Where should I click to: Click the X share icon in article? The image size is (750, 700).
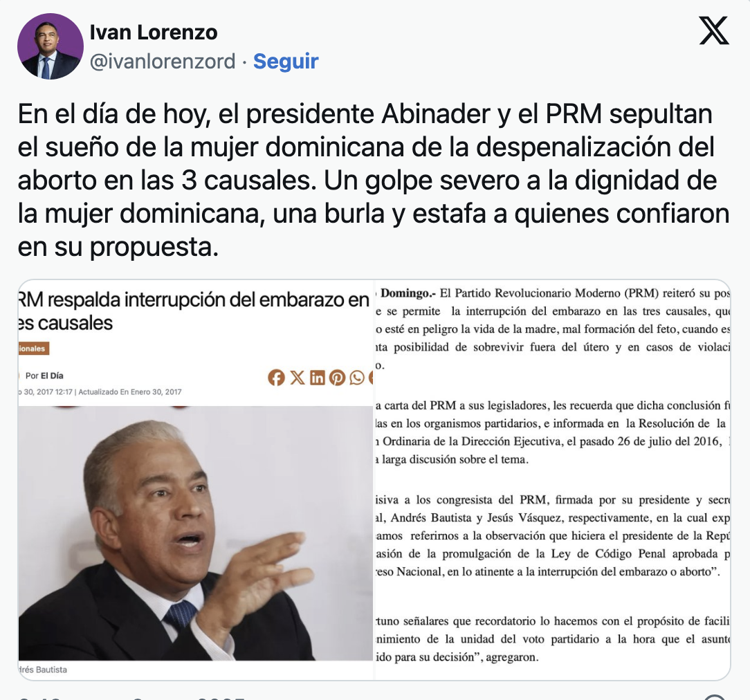[x=297, y=378]
